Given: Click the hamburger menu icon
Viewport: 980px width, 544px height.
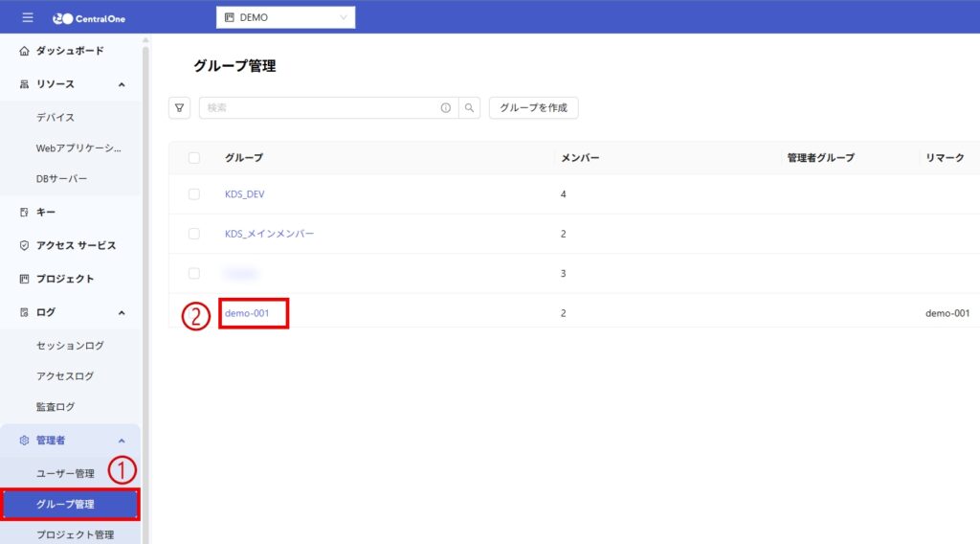Looking at the screenshot, I should click(27, 17).
